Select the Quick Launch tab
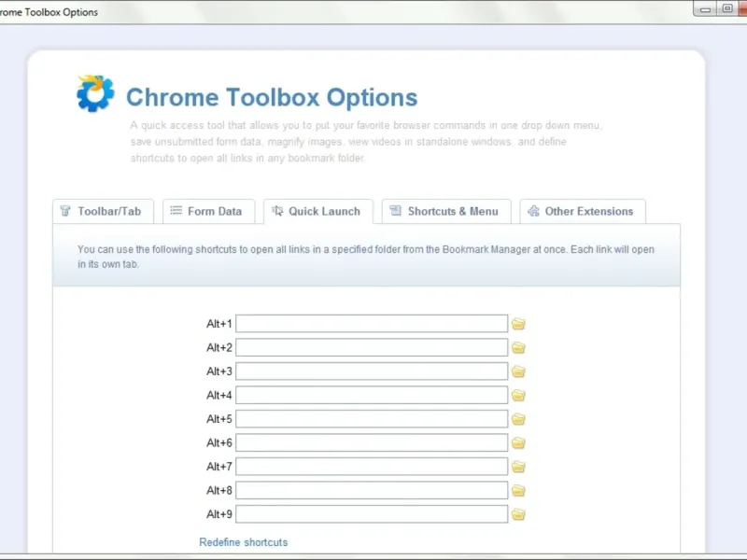Screen dimensions: 747x560 (318, 211)
